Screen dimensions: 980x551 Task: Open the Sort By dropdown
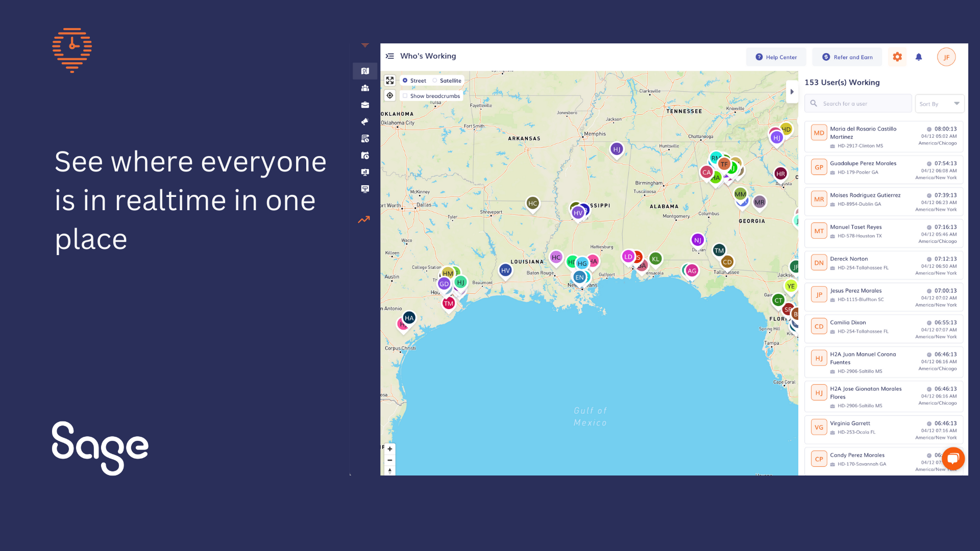pyautogui.click(x=939, y=104)
